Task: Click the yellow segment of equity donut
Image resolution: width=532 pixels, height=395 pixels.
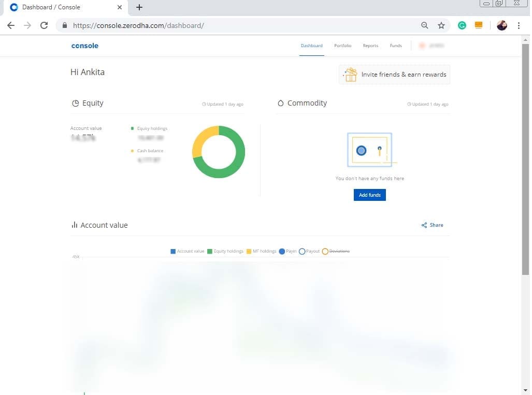Action: [201, 138]
